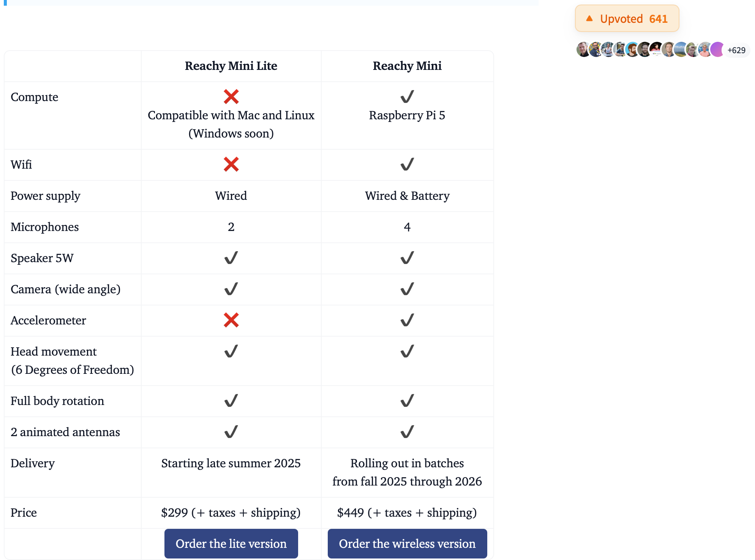The width and height of the screenshot is (755, 560).
Task: Open the cartoon red-bearded avatar profile
Action: click(x=632, y=50)
